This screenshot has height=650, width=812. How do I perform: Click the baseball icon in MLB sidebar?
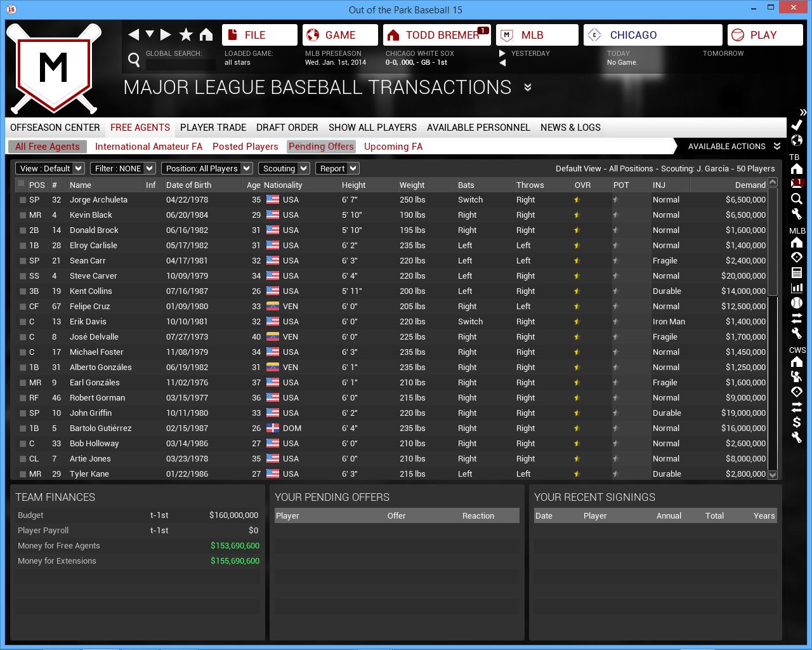click(797, 303)
